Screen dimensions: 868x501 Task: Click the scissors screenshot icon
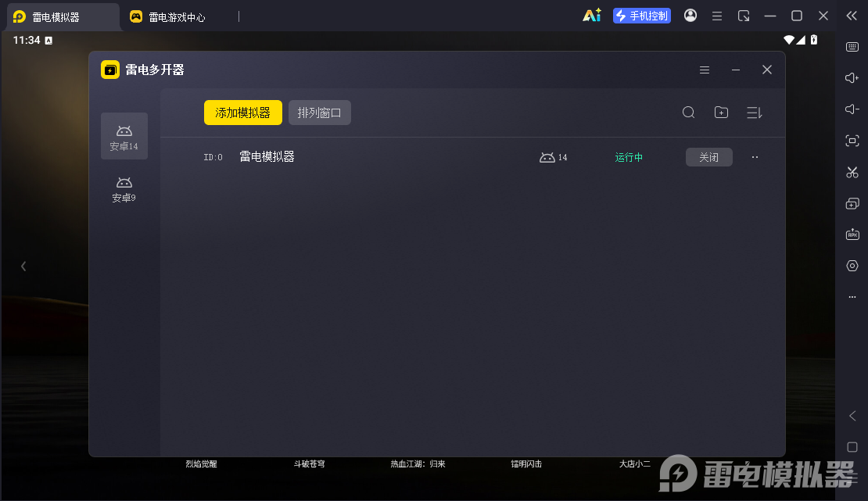[x=852, y=172]
